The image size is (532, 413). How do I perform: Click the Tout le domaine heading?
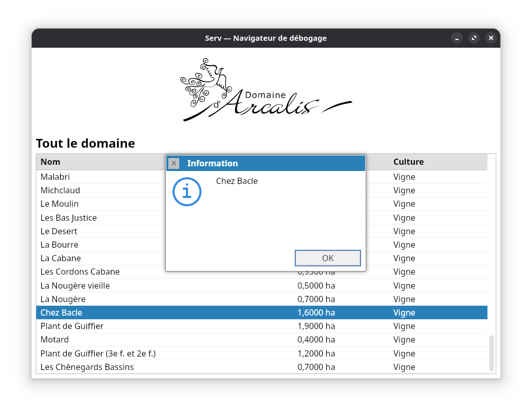point(85,143)
